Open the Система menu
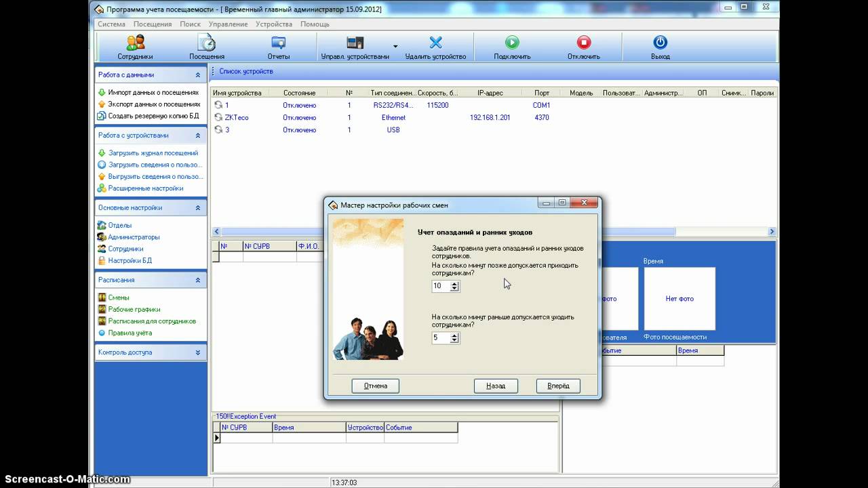 tap(111, 24)
